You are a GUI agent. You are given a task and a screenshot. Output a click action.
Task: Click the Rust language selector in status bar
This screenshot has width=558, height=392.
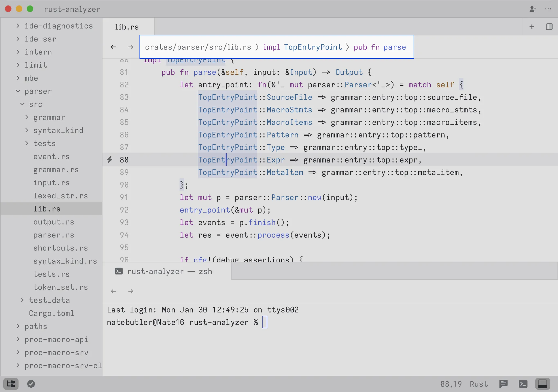point(478,384)
